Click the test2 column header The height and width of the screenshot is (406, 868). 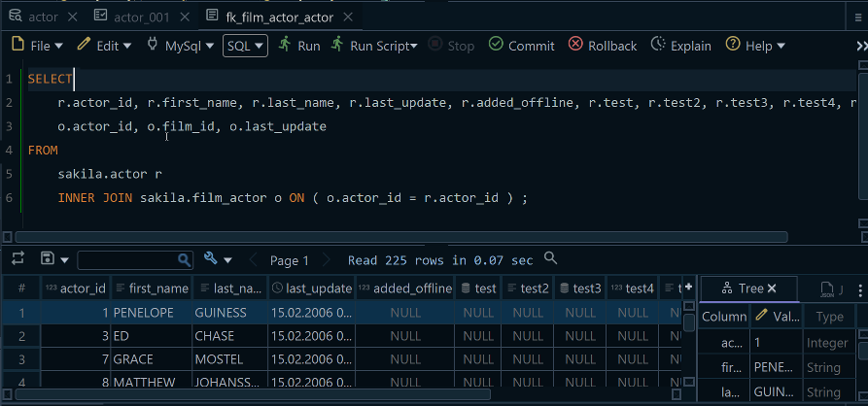528,288
